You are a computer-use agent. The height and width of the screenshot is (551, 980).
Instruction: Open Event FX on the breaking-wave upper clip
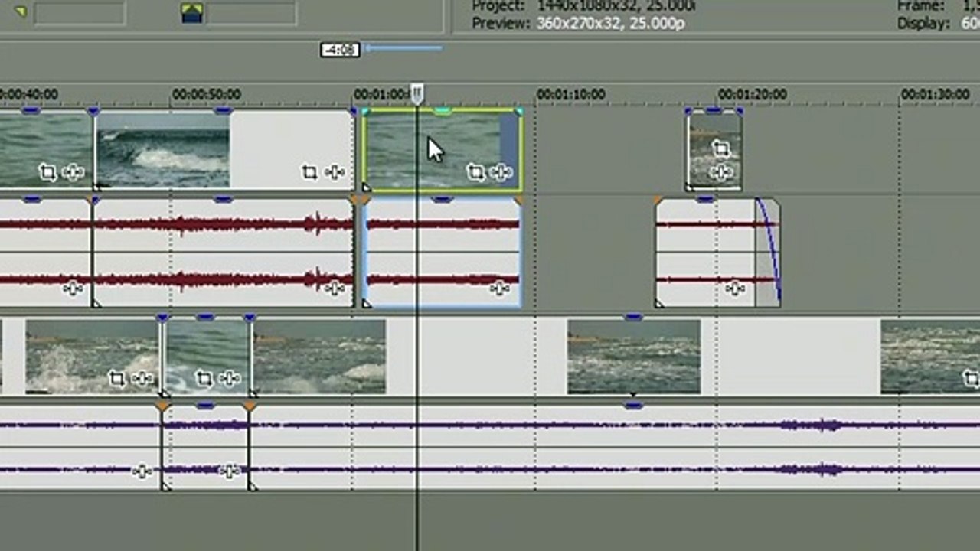point(335,172)
